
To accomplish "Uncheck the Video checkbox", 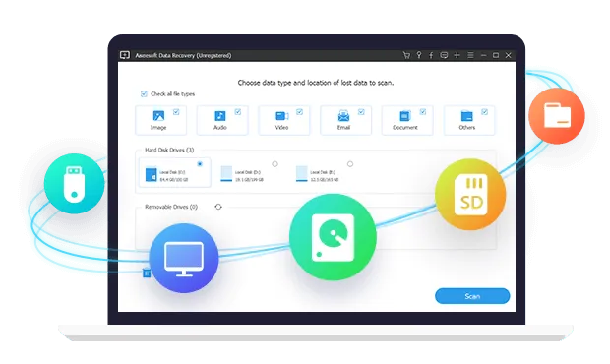I will [x=299, y=112].
